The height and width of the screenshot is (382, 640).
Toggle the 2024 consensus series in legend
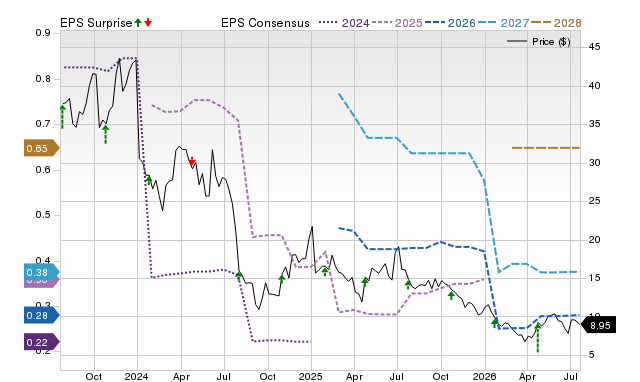[344, 23]
